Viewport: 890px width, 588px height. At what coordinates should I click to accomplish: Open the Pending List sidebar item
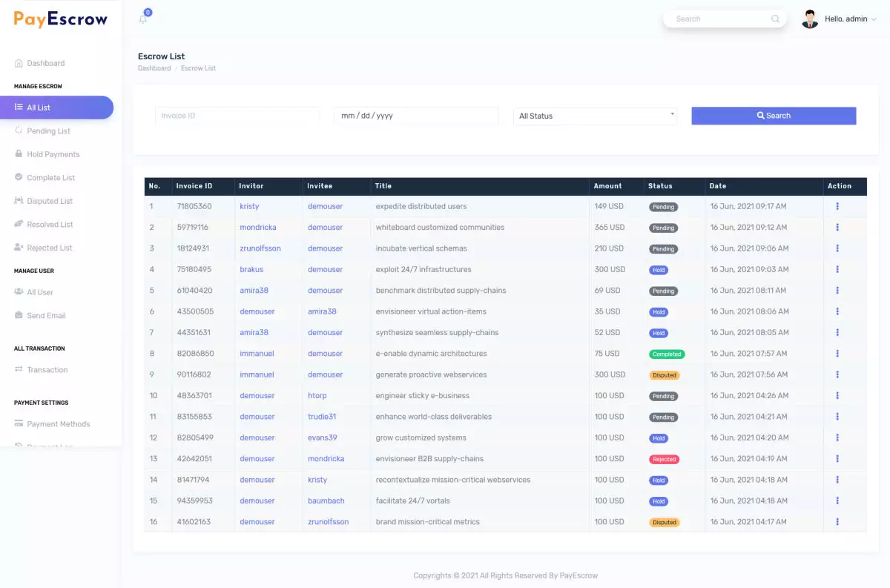[48, 131]
